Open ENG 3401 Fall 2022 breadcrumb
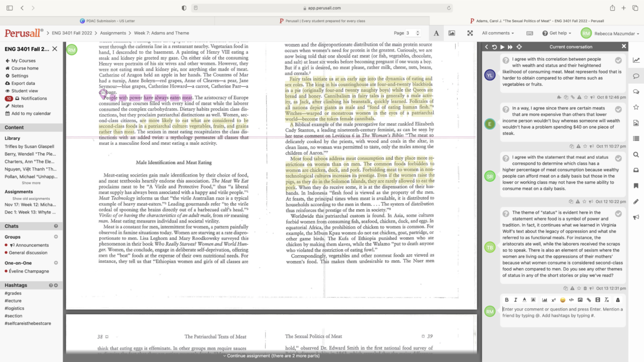 pos(73,33)
